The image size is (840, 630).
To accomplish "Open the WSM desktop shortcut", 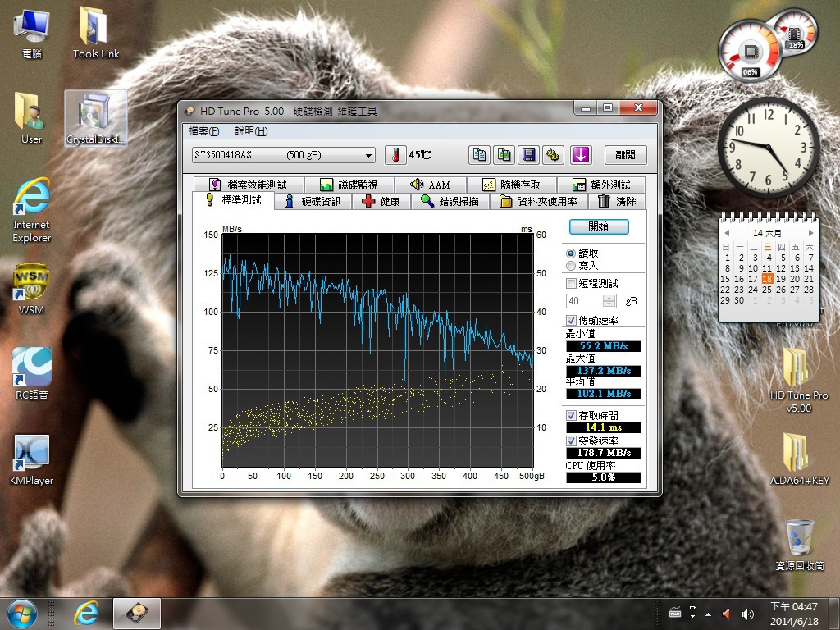I will (31, 289).
